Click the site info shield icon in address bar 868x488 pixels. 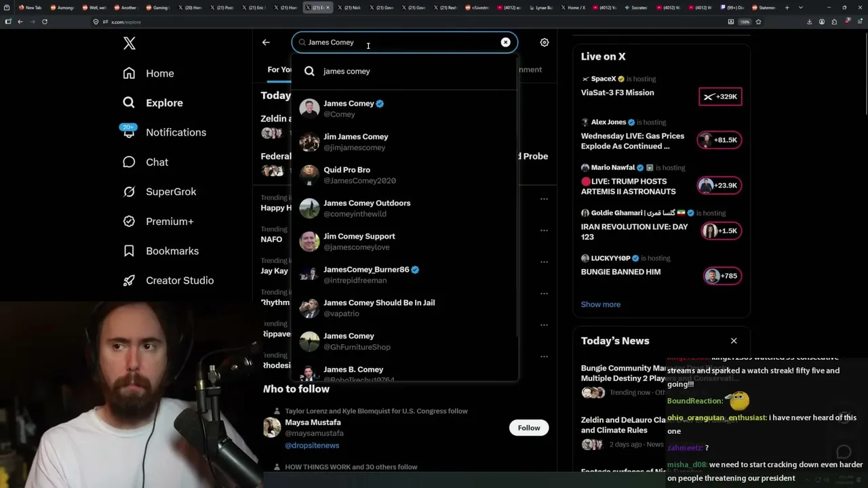(96, 22)
